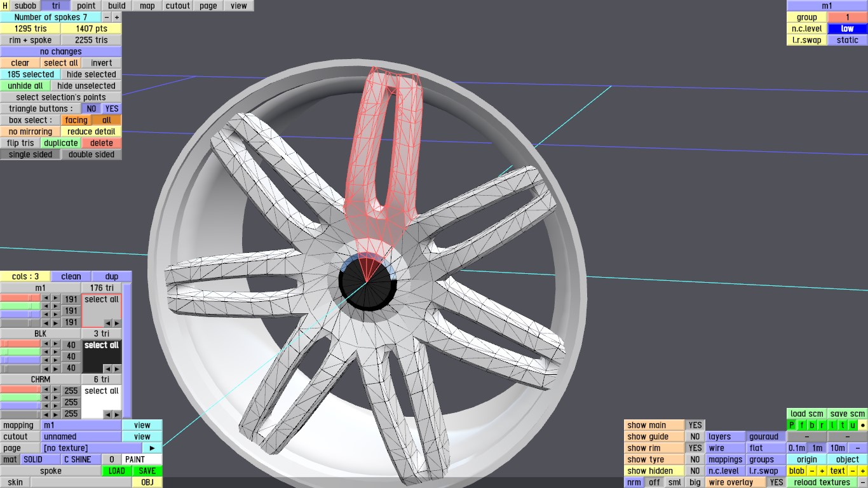Click the delete triangles button
The height and width of the screenshot is (488, 868).
coord(102,143)
